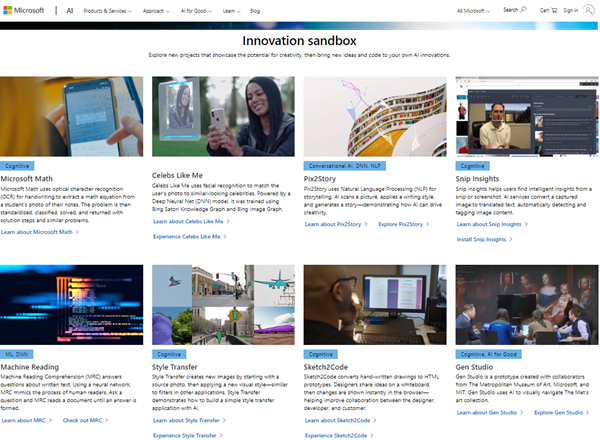This screenshot has height=440, width=600.
Task: Open the Microsoft Math phone thumbnail
Action: 72,116
